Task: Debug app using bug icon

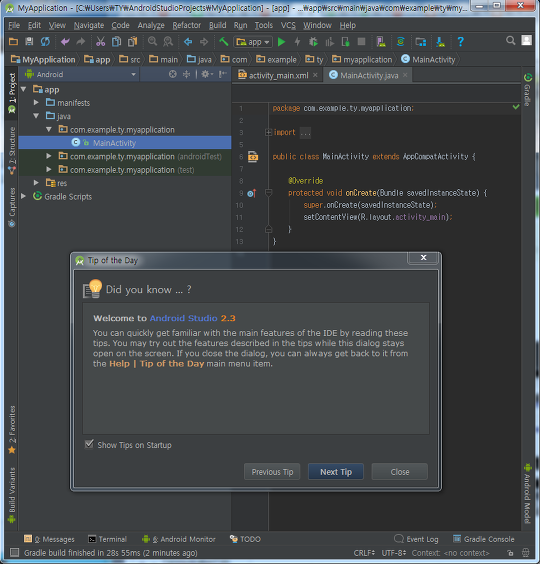Action: [x=313, y=42]
